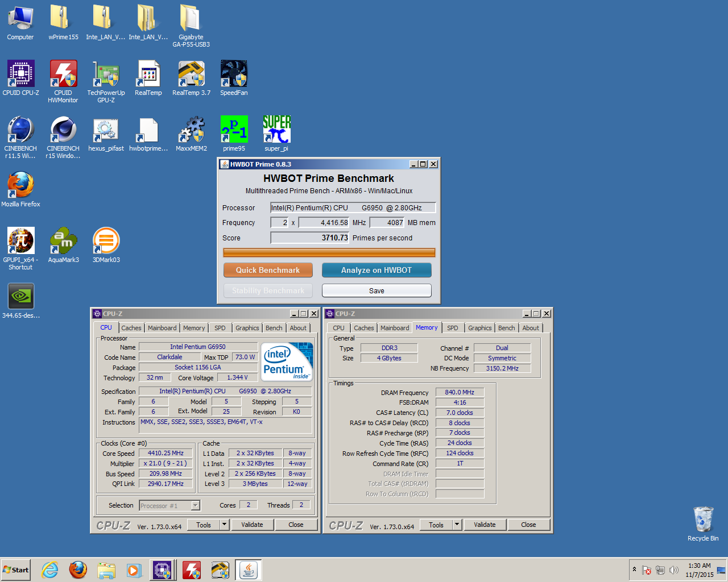Image resolution: width=728 pixels, height=582 pixels.
Task: Open Bench tab in left CPU-Z window
Action: 274,328
